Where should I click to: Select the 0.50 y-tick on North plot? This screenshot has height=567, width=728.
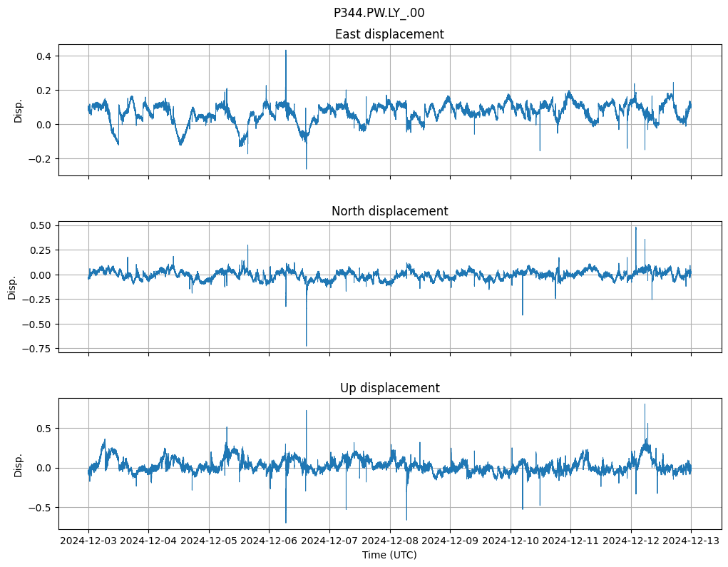(42, 225)
